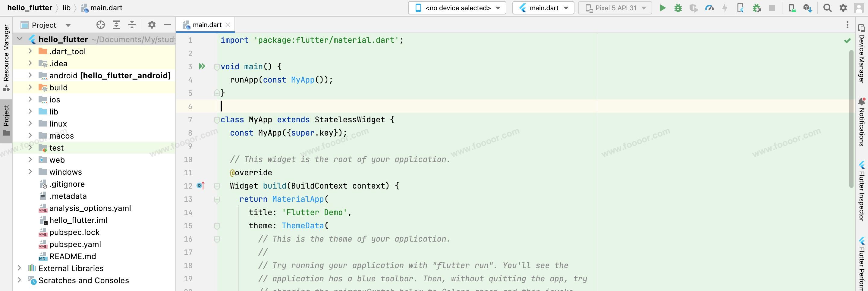The height and width of the screenshot is (291, 868).
Task: Open the Flutter performance gauge icon
Action: pos(709,8)
